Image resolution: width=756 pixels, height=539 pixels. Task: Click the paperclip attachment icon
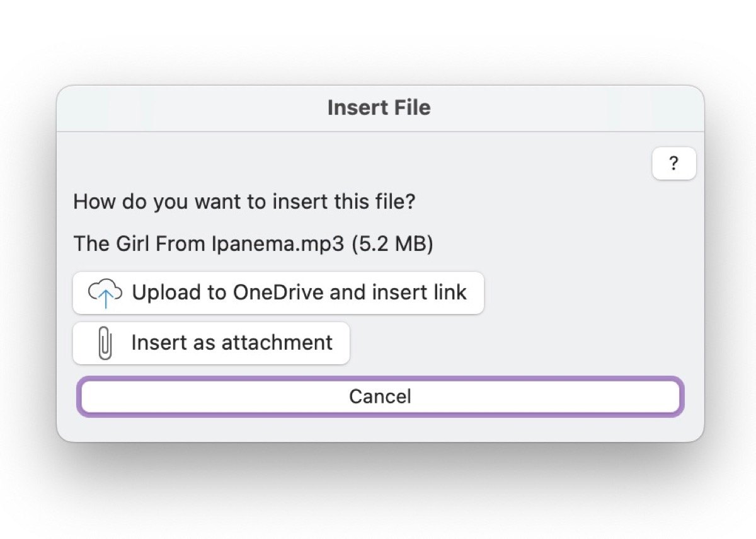pos(105,344)
